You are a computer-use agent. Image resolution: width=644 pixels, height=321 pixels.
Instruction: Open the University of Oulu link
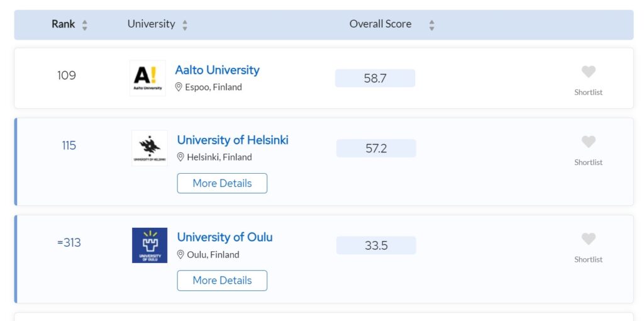pyautogui.click(x=225, y=237)
